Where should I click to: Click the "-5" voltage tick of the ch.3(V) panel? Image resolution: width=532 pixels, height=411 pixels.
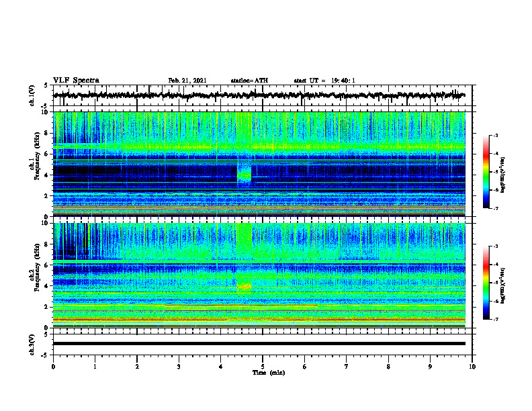coord(45,355)
